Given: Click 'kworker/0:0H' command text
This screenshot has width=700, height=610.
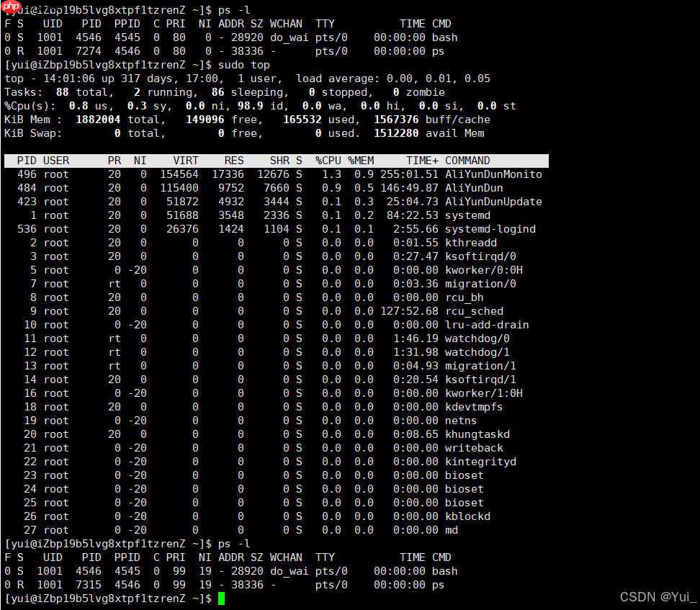Looking at the screenshot, I should tap(483, 270).
